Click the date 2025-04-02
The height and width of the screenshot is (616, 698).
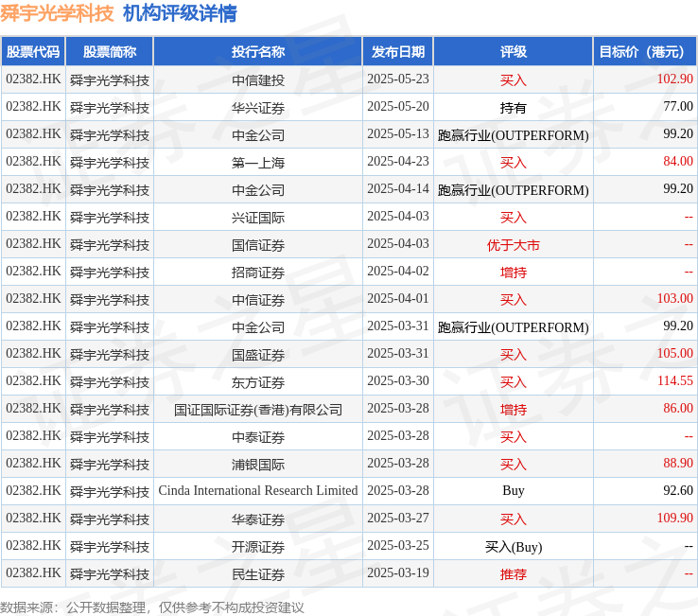click(x=398, y=271)
